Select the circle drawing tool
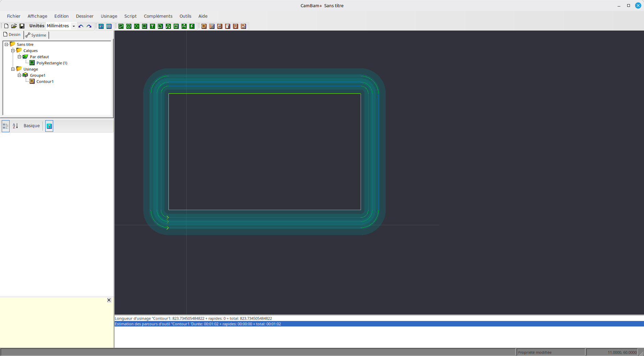The height and width of the screenshot is (356, 644). click(x=129, y=26)
